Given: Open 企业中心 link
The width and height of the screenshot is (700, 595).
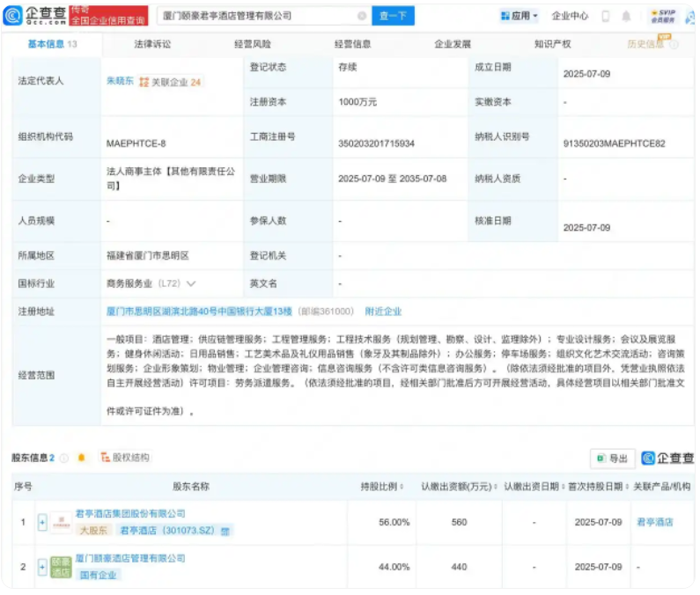Looking at the screenshot, I should click(570, 17).
